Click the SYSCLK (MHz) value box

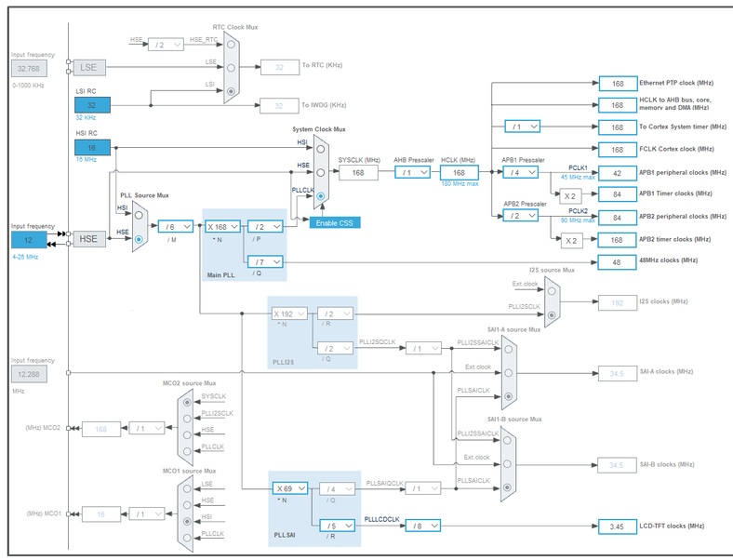point(358,172)
